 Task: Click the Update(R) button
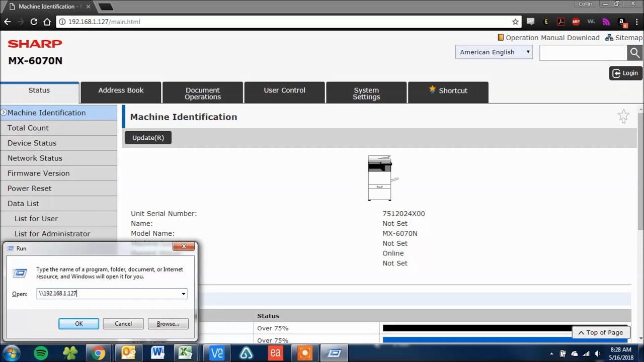148,138
